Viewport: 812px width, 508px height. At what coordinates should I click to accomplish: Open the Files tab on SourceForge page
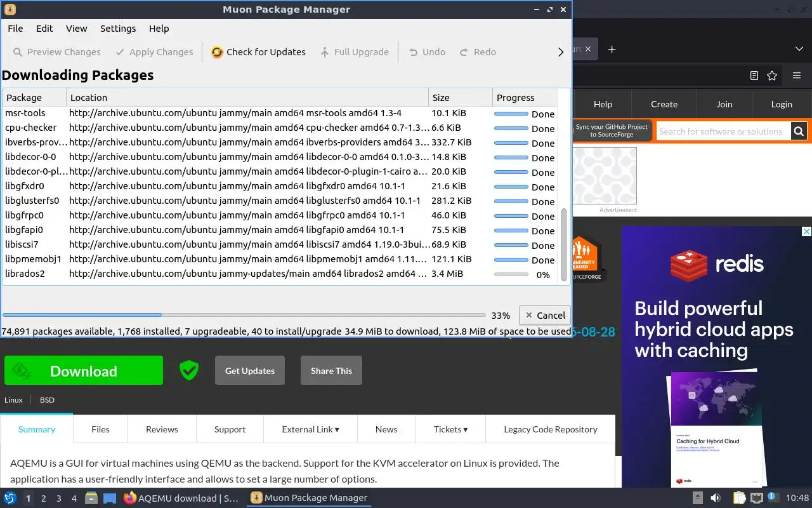(x=100, y=429)
